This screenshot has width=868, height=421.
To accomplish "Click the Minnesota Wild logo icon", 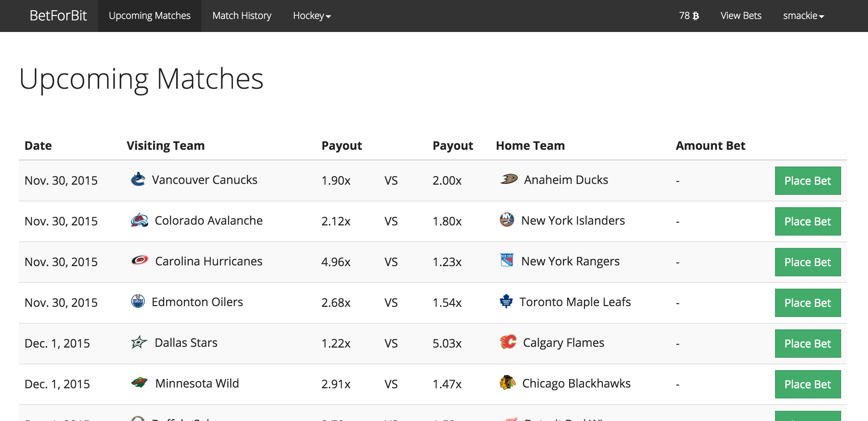I will 139,382.
